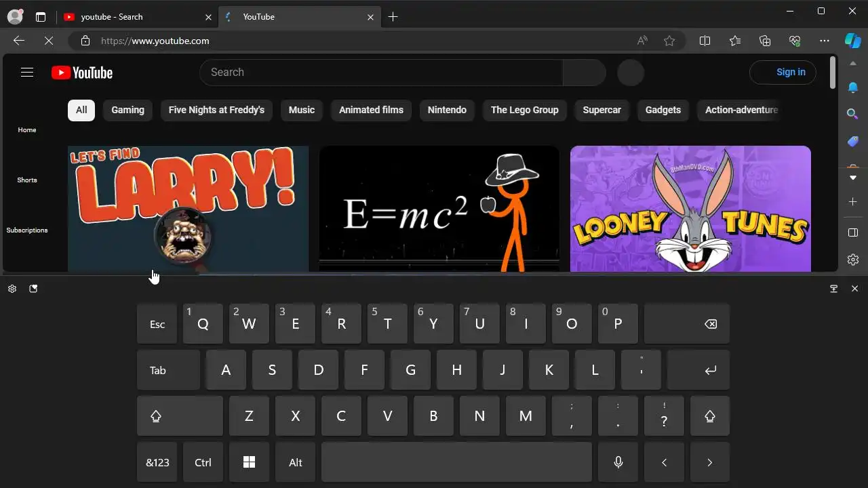Screen dimensions: 868x488
Task: Select the Five Nights at Freddy's chip
Action: (216, 110)
